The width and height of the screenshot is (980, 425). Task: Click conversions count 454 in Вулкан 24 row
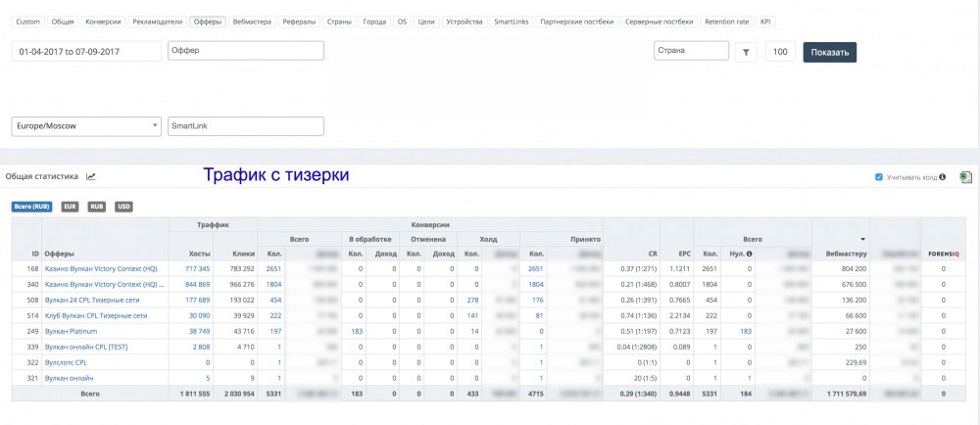(275, 301)
